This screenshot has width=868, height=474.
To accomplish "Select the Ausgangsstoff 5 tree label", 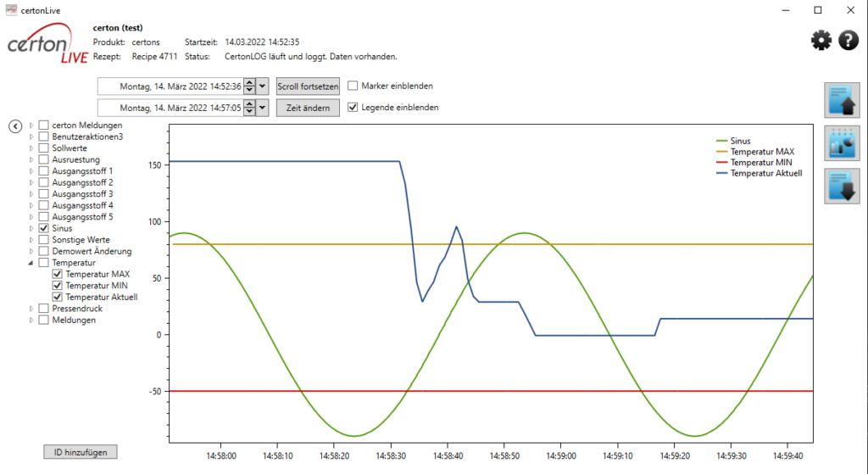I will [x=82, y=217].
